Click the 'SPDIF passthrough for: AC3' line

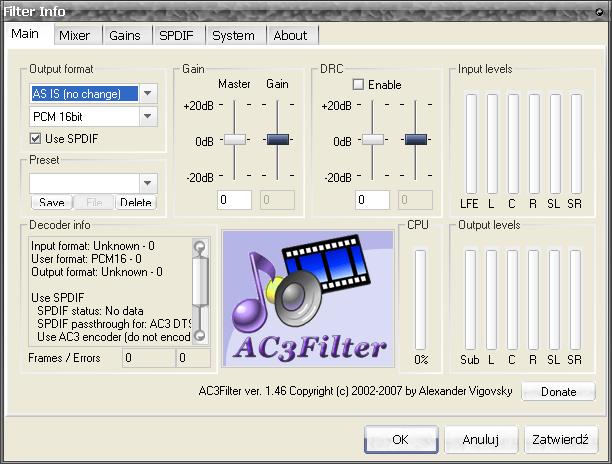[114, 324]
